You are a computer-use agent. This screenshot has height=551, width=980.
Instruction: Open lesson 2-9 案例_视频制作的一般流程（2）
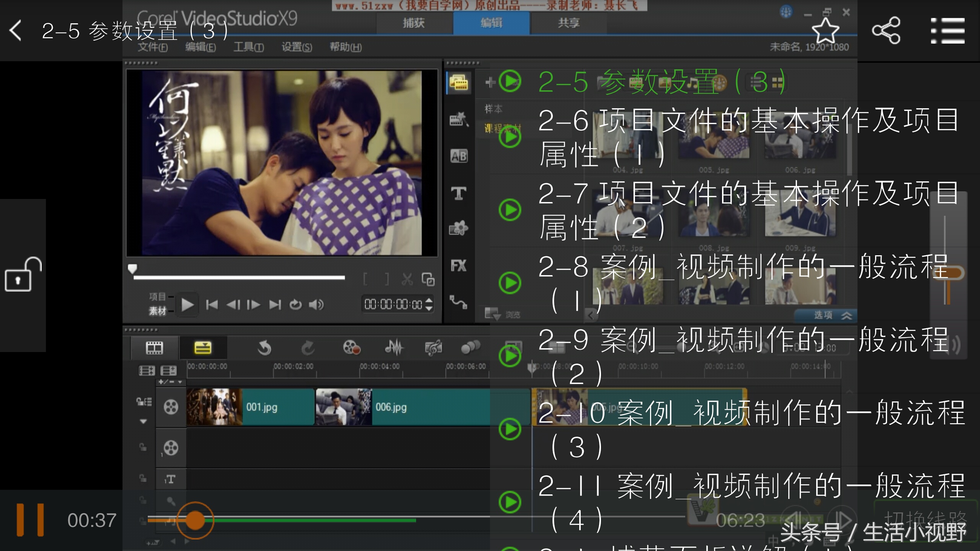coord(743,356)
